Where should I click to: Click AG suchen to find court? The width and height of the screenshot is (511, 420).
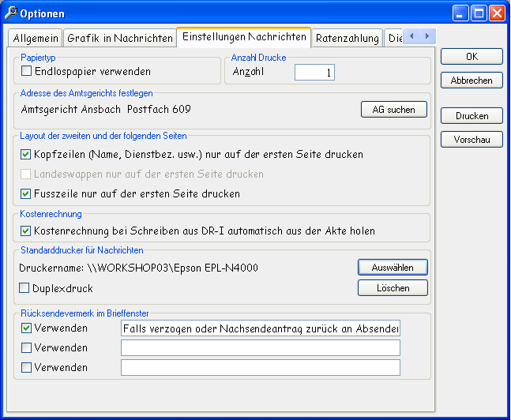click(393, 110)
